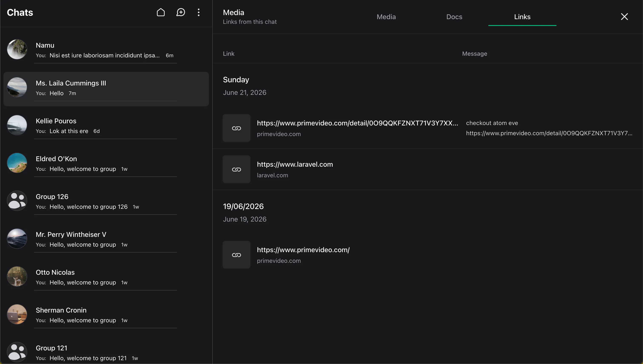
Task: Start a new chat with plus bubble icon
Action: pos(181,12)
